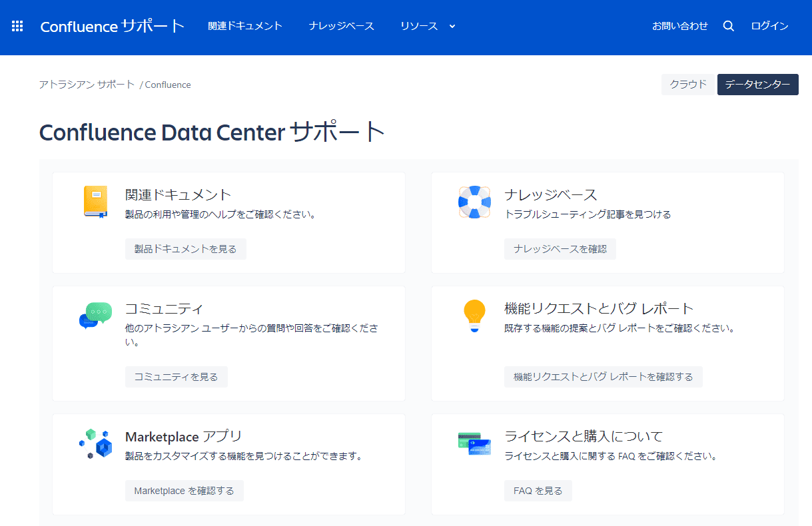This screenshot has height=526, width=812.
Task: Expand the リソース dropdown chevron
Action: click(452, 27)
